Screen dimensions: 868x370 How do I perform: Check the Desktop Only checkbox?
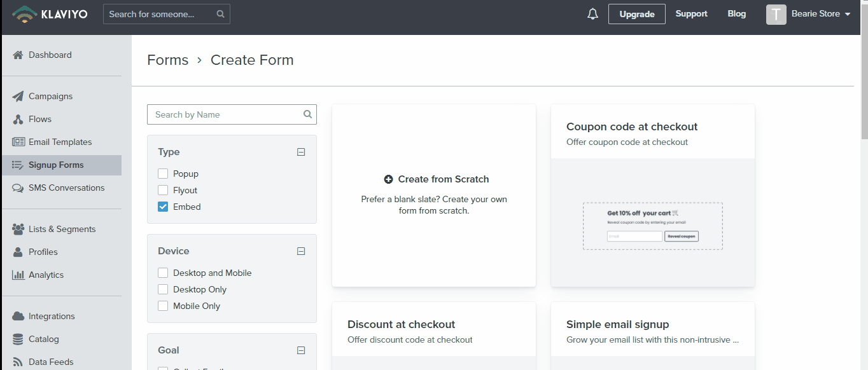tap(163, 289)
